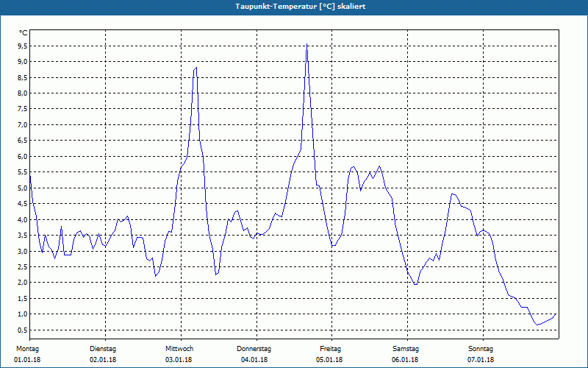The height and width of the screenshot is (368, 588).
Task: Click the 5,0 y-axis value
Action: [23, 188]
